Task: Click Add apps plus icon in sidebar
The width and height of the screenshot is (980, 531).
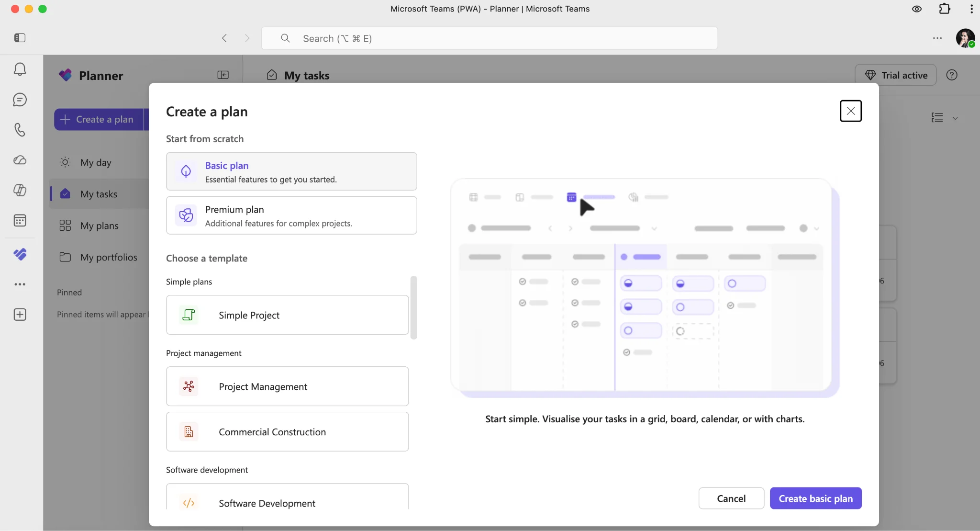Action: 20,315
